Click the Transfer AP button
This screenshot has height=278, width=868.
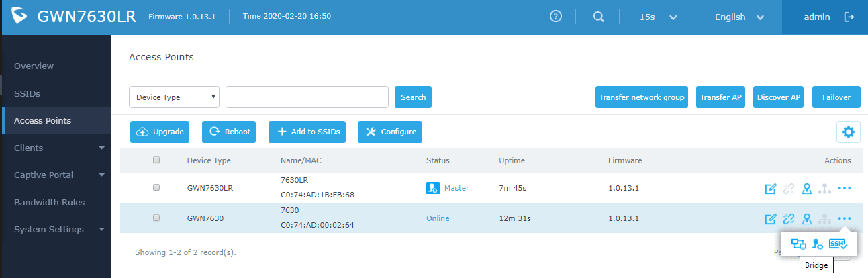point(721,97)
